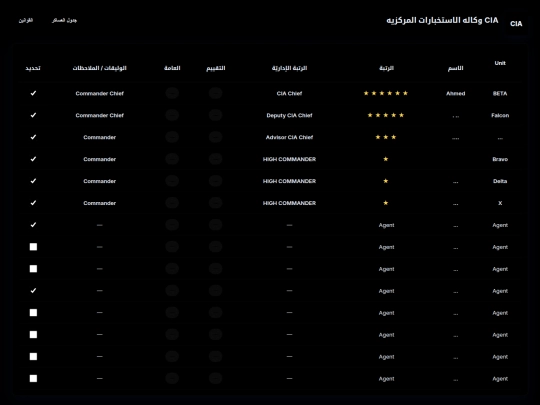Image resolution: width=540 pixels, height=405 pixels.
Task: Click Commander note in the Delta row
Action: (x=100, y=181)
